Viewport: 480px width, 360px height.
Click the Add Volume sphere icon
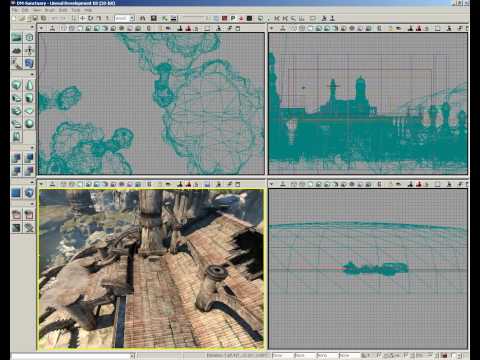(x=29, y=193)
